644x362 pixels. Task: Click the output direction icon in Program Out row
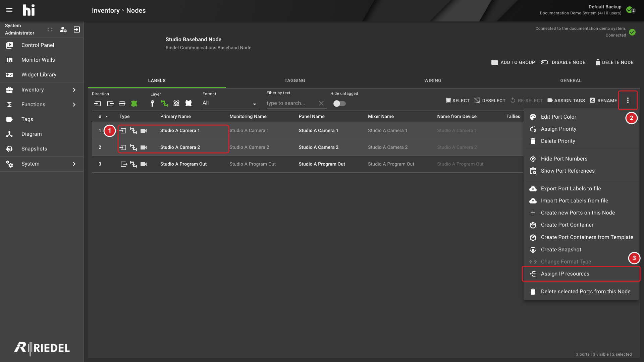click(x=124, y=164)
